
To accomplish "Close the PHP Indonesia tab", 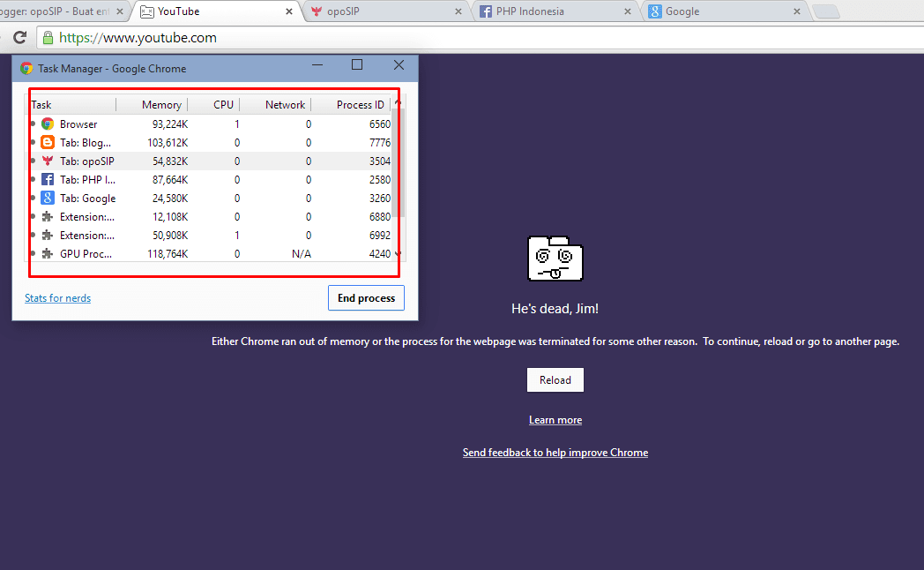I will click(628, 11).
